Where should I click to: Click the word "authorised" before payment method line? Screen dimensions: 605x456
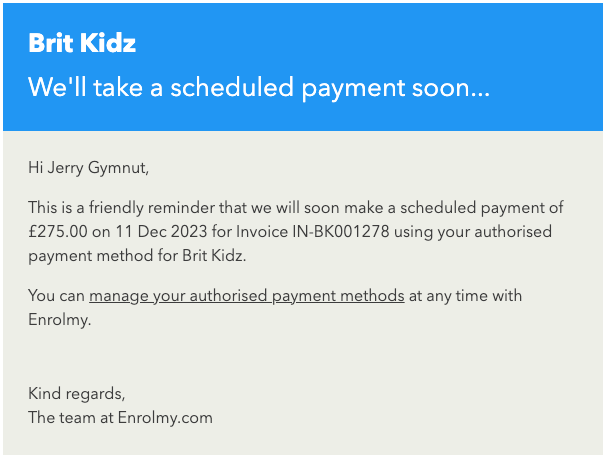click(x=513, y=231)
